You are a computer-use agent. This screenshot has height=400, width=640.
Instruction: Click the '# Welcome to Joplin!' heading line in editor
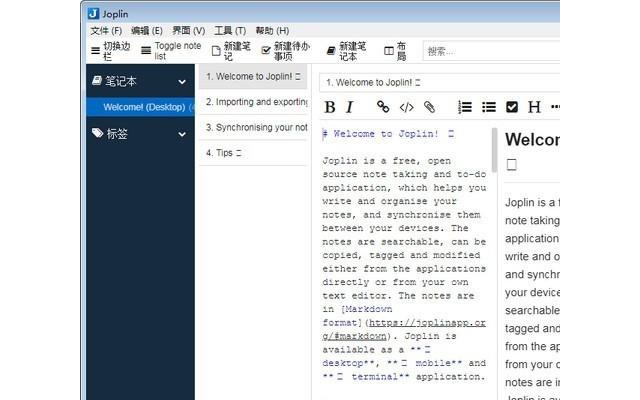388,134
